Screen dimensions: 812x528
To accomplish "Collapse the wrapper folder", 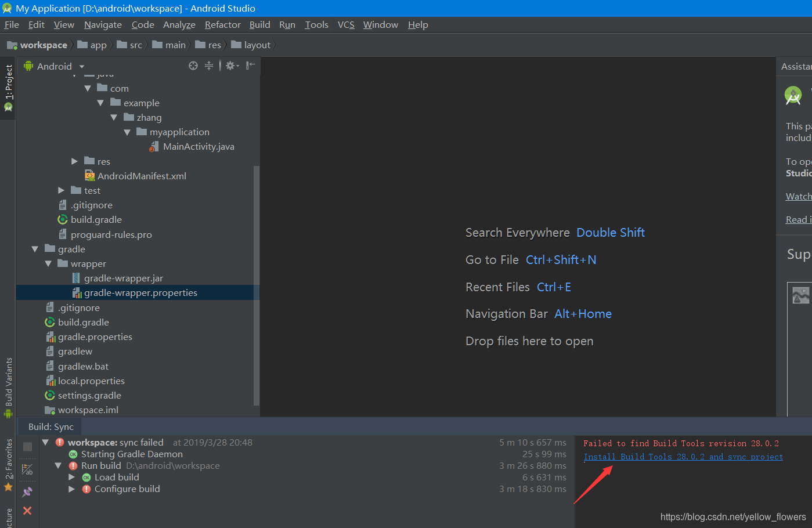I will (48, 263).
